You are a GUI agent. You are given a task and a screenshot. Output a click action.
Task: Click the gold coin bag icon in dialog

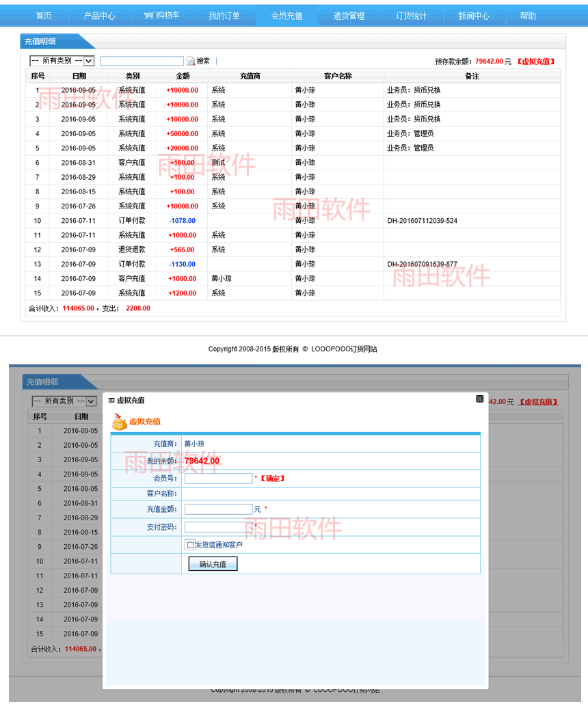[x=119, y=422]
